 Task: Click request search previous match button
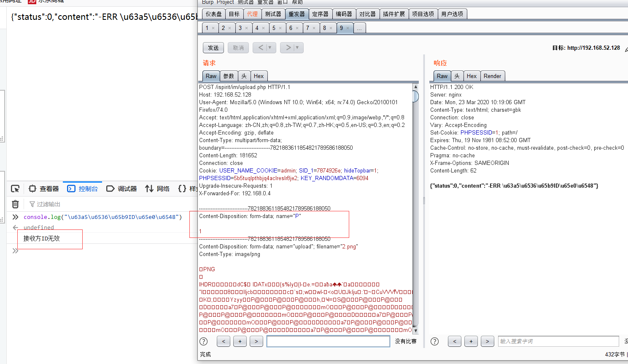tap(224, 341)
